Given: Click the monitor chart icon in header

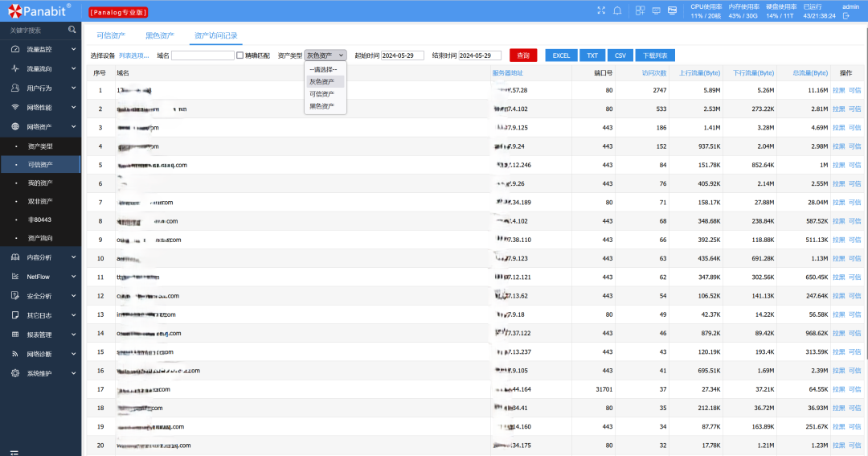Looking at the screenshot, I should pos(656,10).
